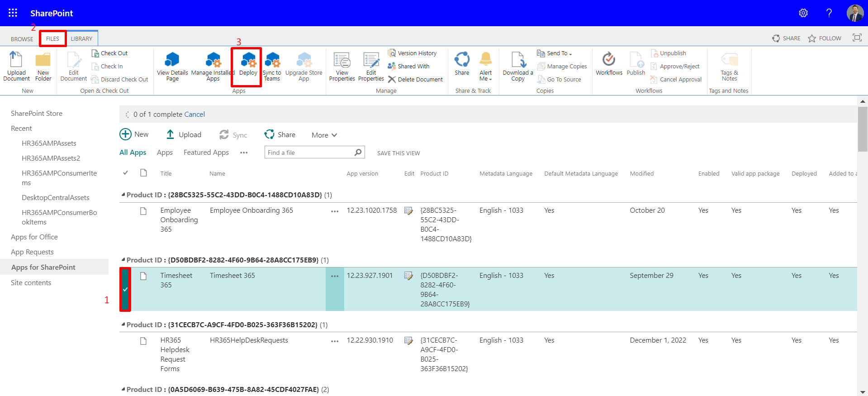Switch to the LIBRARY tab
868x396 pixels.
point(81,38)
